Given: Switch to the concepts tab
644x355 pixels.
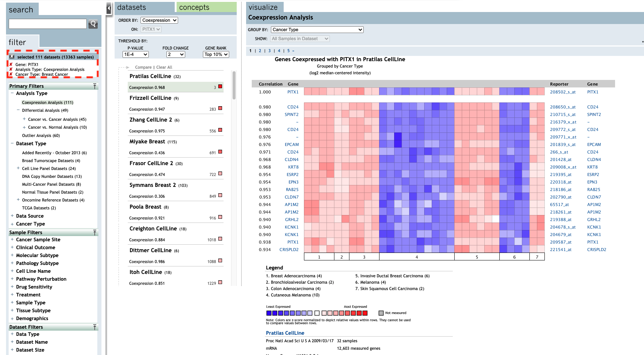Looking at the screenshot, I should coord(206,7).
